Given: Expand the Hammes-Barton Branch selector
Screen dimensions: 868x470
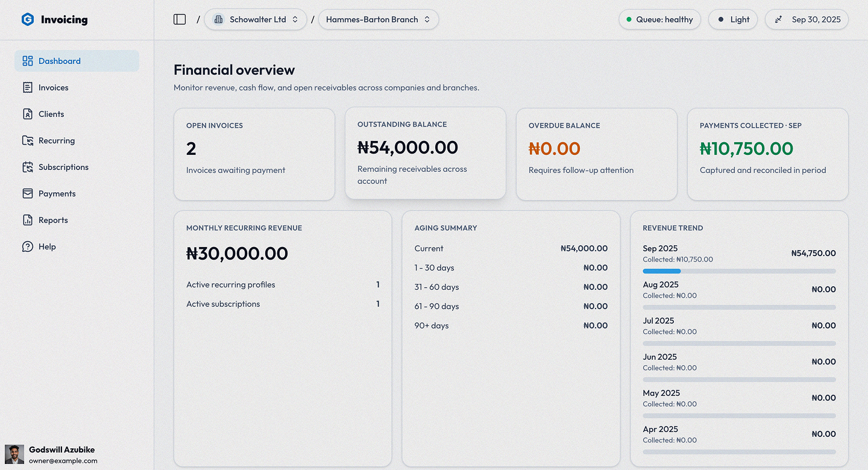Looking at the screenshot, I should pos(379,19).
